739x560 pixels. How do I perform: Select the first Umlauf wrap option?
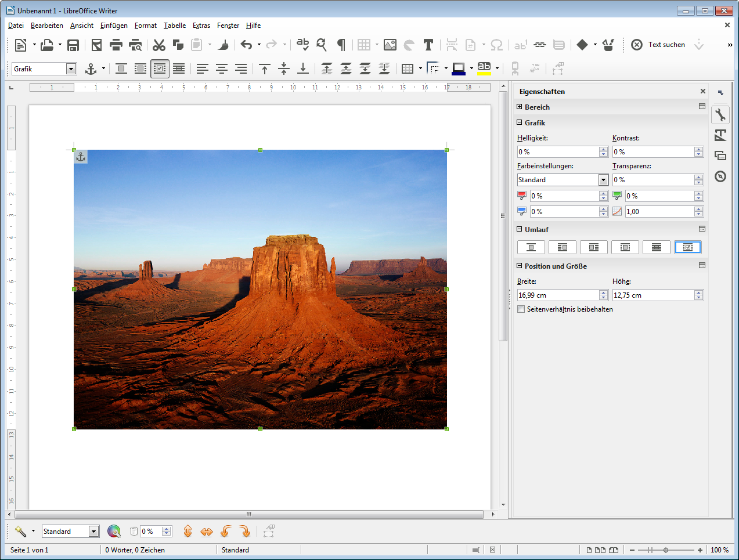point(531,247)
